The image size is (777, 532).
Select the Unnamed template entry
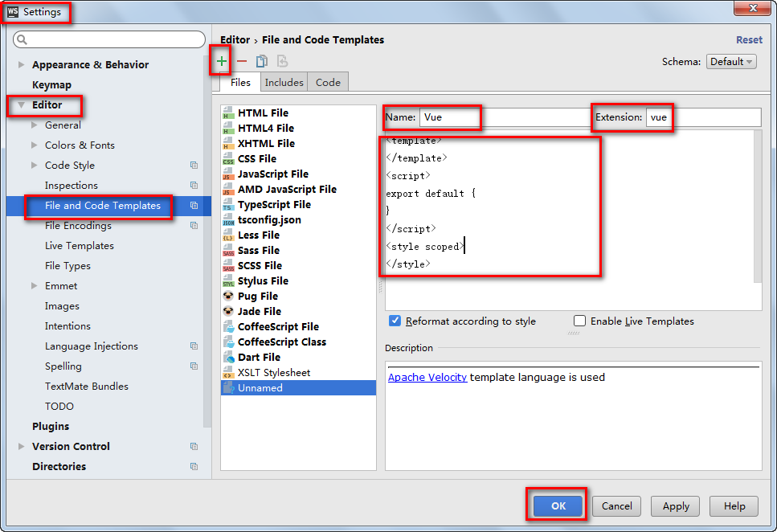click(x=298, y=387)
